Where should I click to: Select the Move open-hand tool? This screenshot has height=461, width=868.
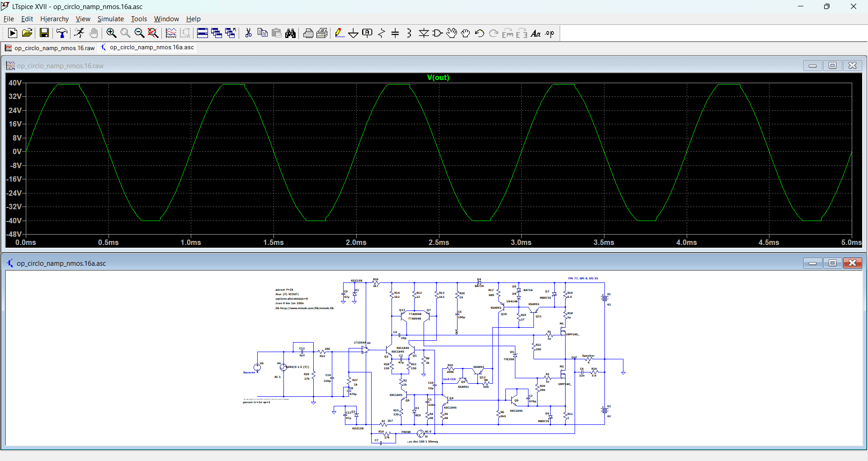point(452,33)
